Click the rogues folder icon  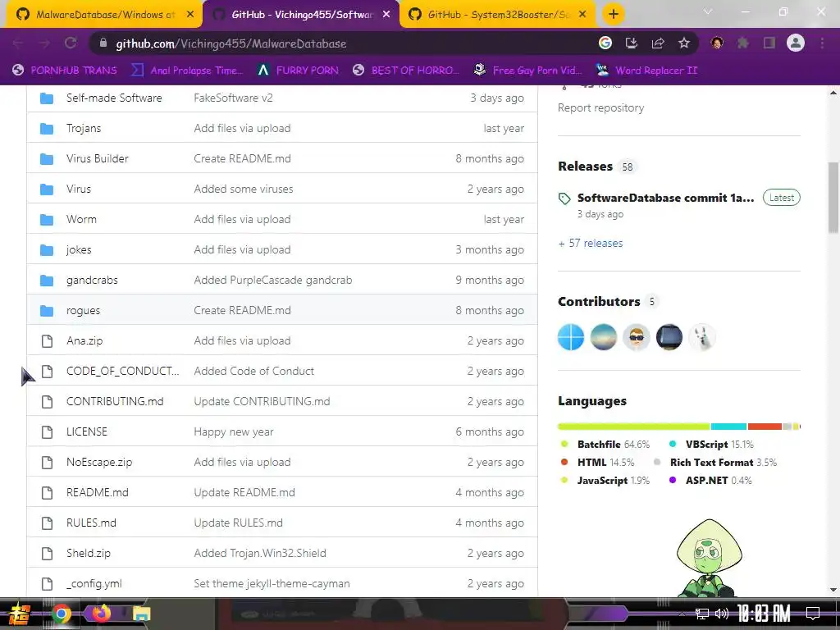(x=47, y=311)
